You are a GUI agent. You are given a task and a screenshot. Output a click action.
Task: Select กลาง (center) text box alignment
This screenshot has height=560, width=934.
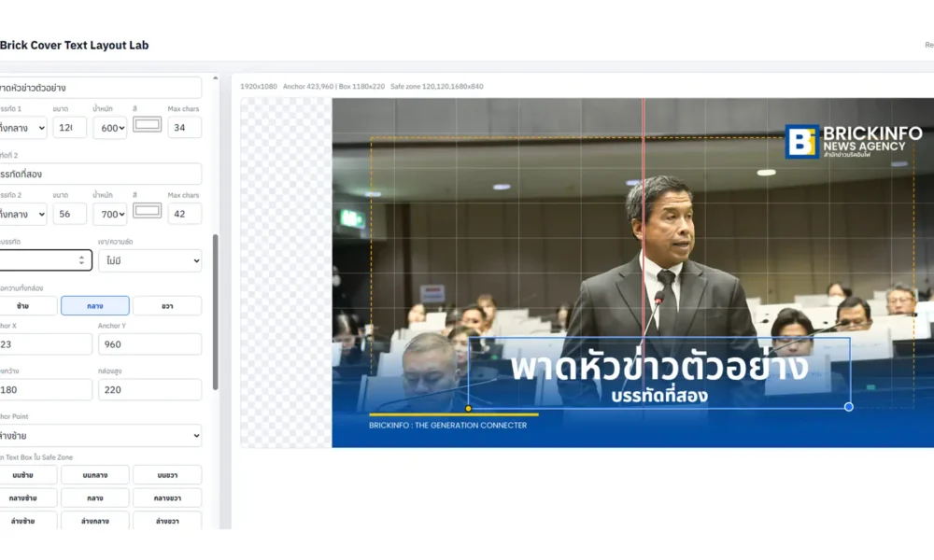tap(95, 306)
